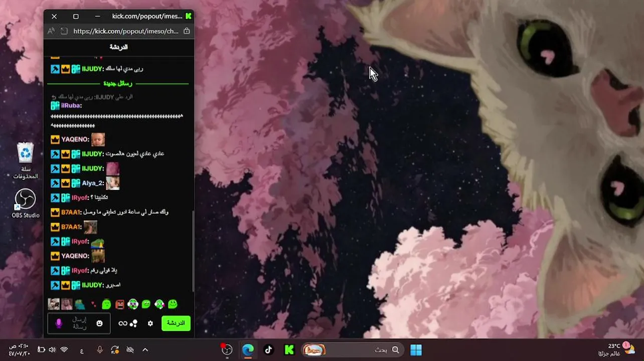Open Kick app from the taskbar
This screenshot has width=644, height=361.
pyautogui.click(x=289, y=350)
